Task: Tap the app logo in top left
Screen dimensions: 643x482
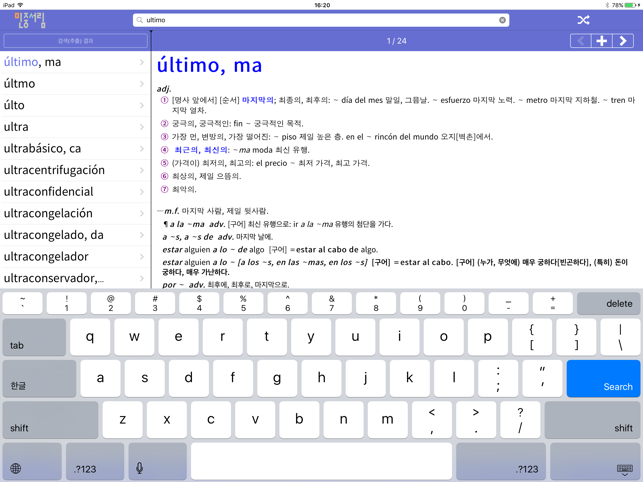Action: (x=30, y=20)
